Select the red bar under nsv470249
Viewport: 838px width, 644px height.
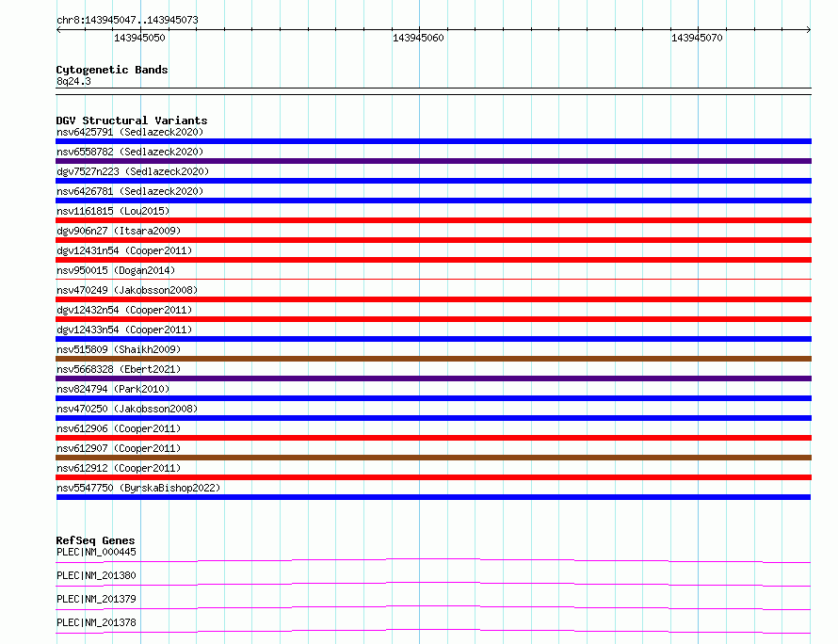coord(433,299)
